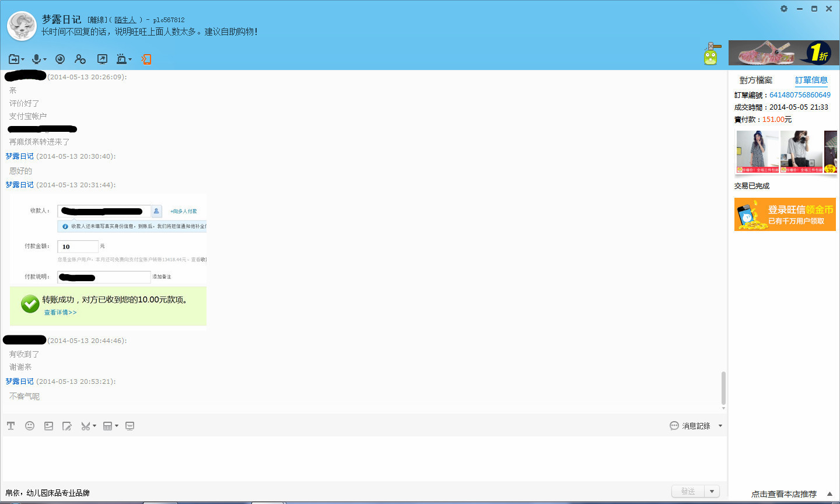
Task: Open the emoji picker
Action: [30, 426]
